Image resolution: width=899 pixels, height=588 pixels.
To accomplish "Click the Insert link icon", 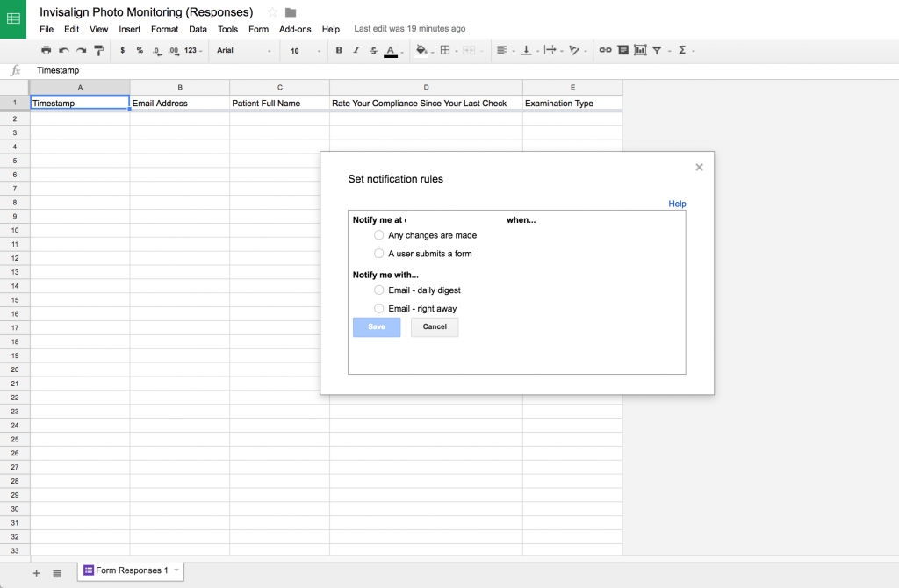I will pos(605,50).
